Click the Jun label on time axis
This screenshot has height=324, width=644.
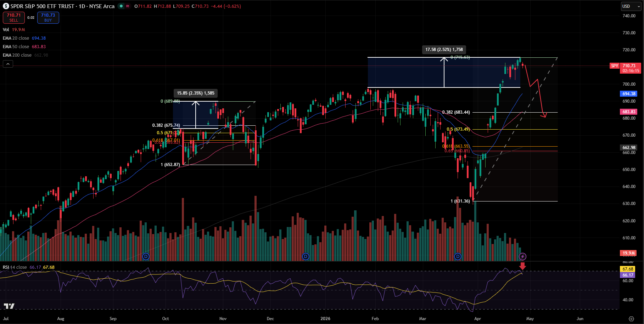(x=580, y=319)
